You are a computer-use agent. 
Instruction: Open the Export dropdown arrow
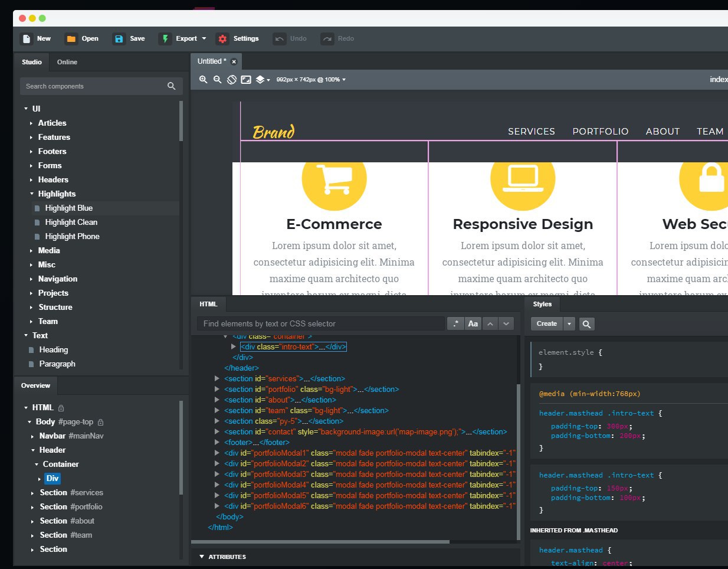pyautogui.click(x=204, y=39)
